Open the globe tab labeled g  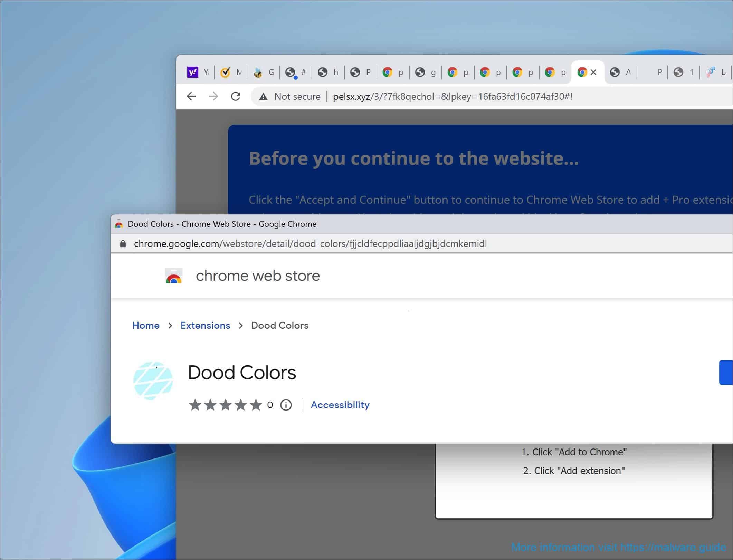click(x=426, y=72)
